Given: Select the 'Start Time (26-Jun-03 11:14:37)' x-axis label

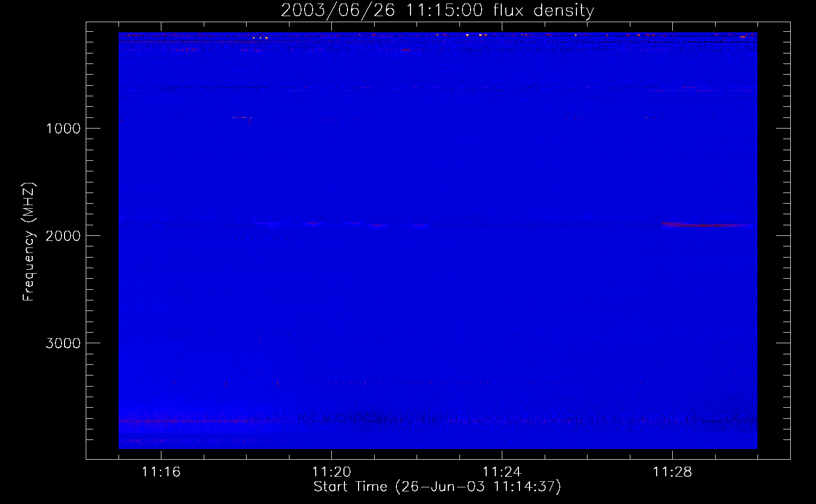Looking at the screenshot, I should point(437,487).
